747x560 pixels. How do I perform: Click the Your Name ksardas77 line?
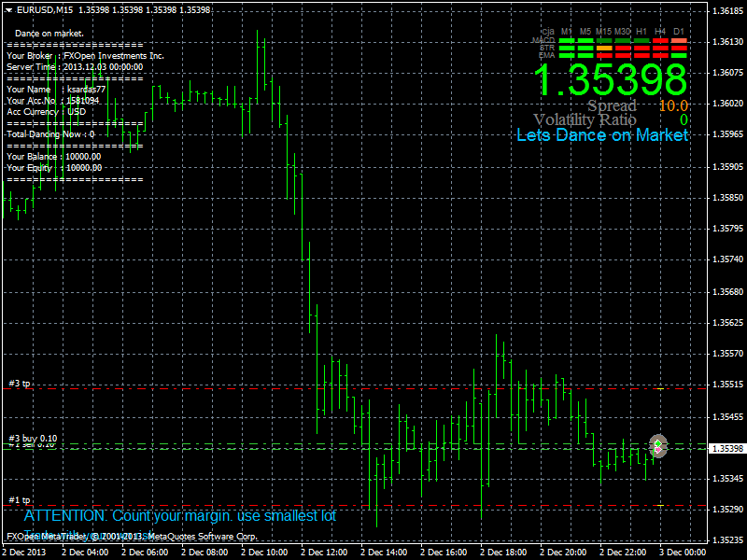pyautogui.click(x=56, y=90)
